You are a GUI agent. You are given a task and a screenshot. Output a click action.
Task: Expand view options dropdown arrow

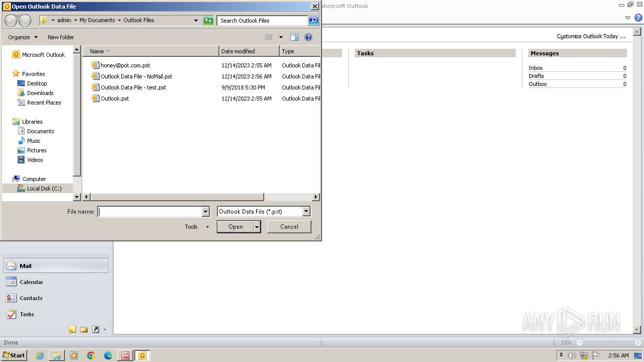[x=281, y=37]
